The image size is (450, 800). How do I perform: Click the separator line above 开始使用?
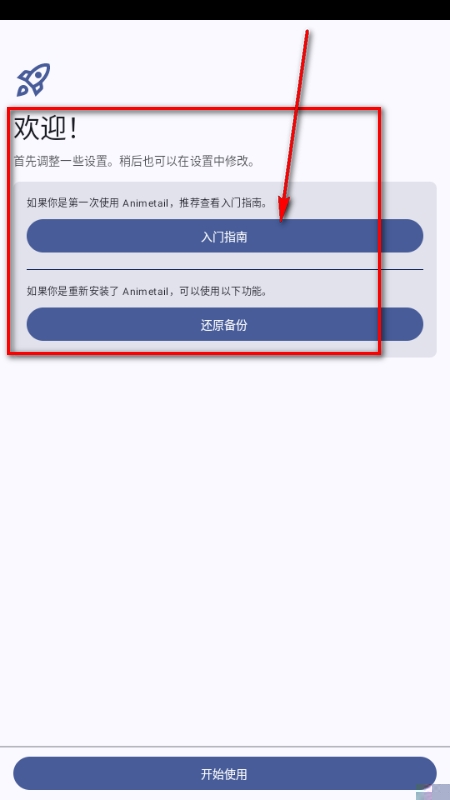coord(224,746)
